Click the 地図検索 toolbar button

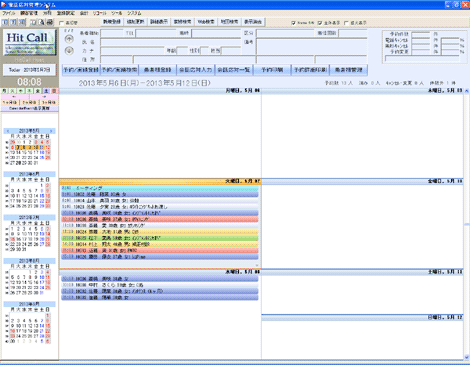click(x=229, y=22)
